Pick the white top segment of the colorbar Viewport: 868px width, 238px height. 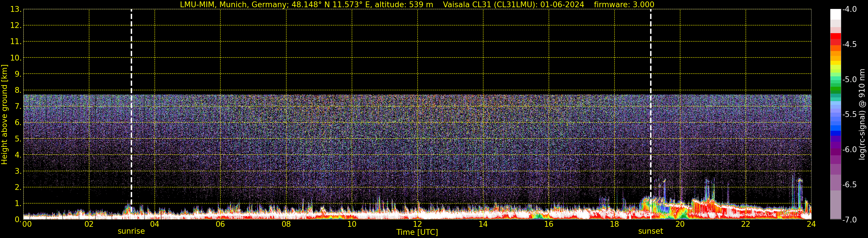835,14
